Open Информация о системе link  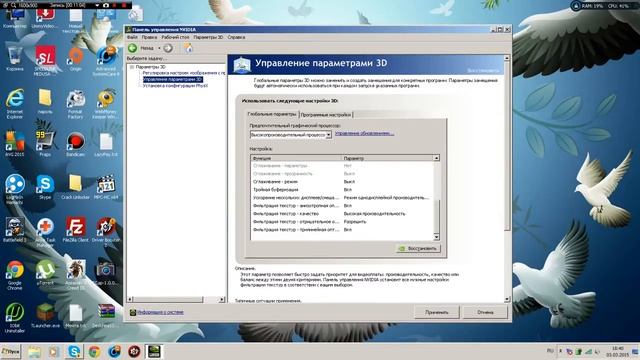tap(160, 312)
